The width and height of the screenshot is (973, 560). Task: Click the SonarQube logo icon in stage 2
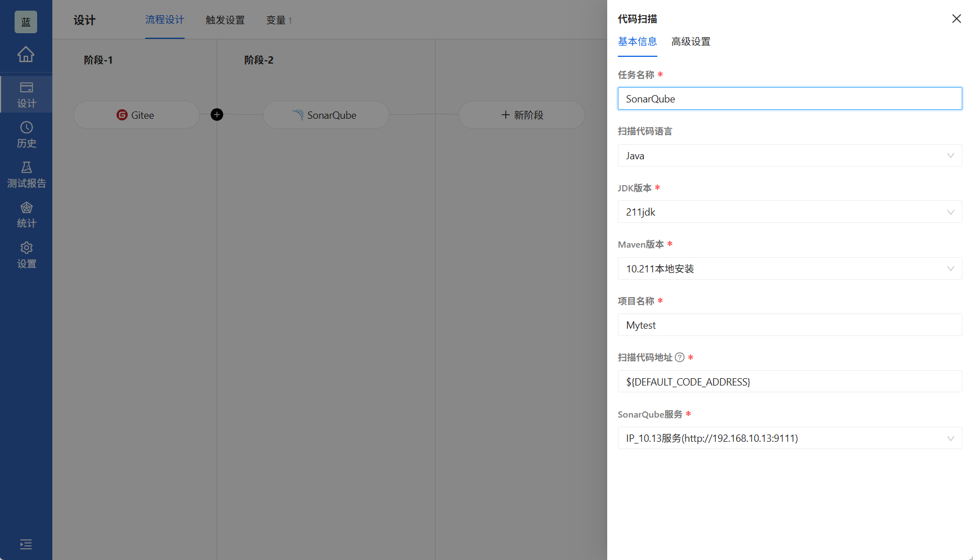pyautogui.click(x=298, y=115)
